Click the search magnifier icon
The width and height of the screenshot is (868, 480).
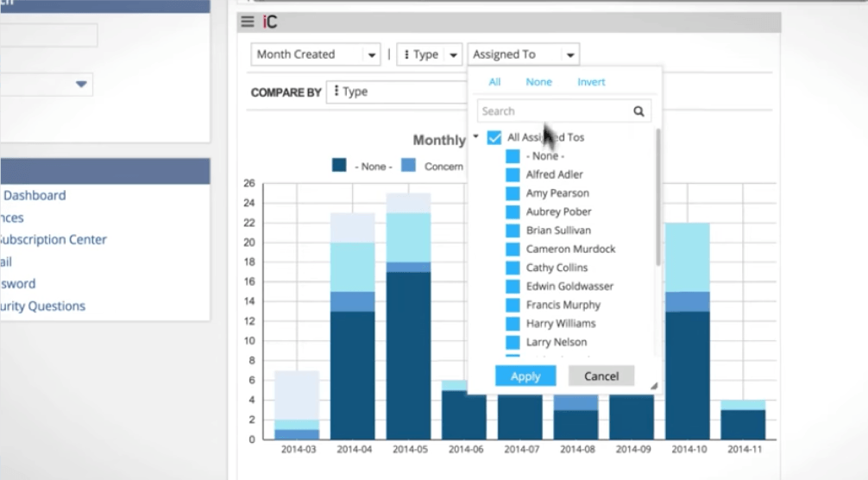click(638, 111)
